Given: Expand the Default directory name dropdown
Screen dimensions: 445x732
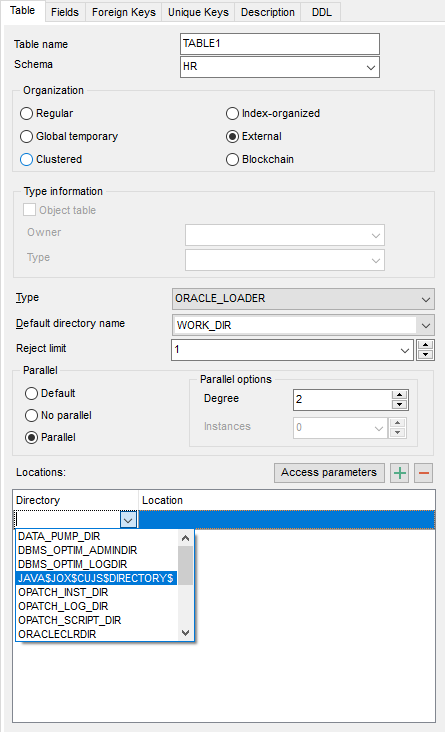Looking at the screenshot, I should click(x=425, y=325).
